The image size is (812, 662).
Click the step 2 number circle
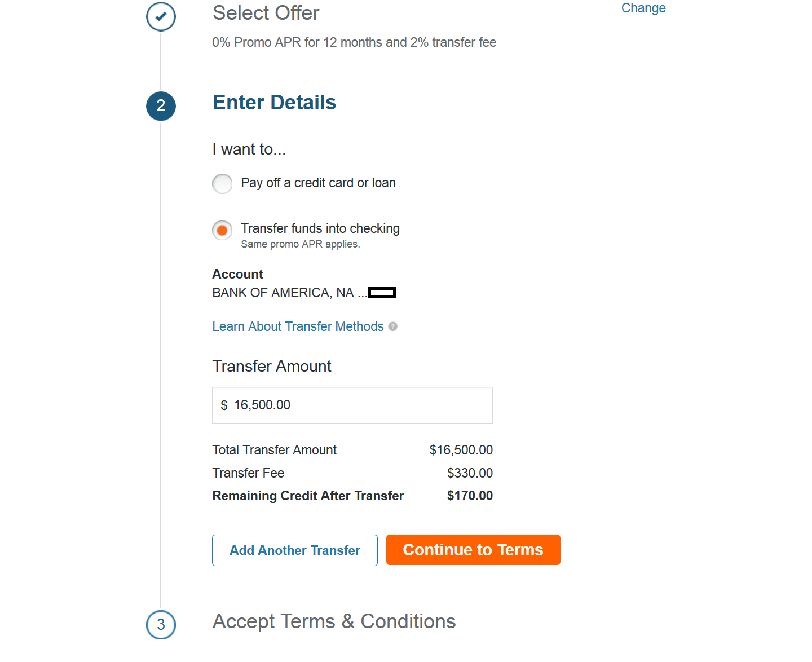pyautogui.click(x=161, y=106)
